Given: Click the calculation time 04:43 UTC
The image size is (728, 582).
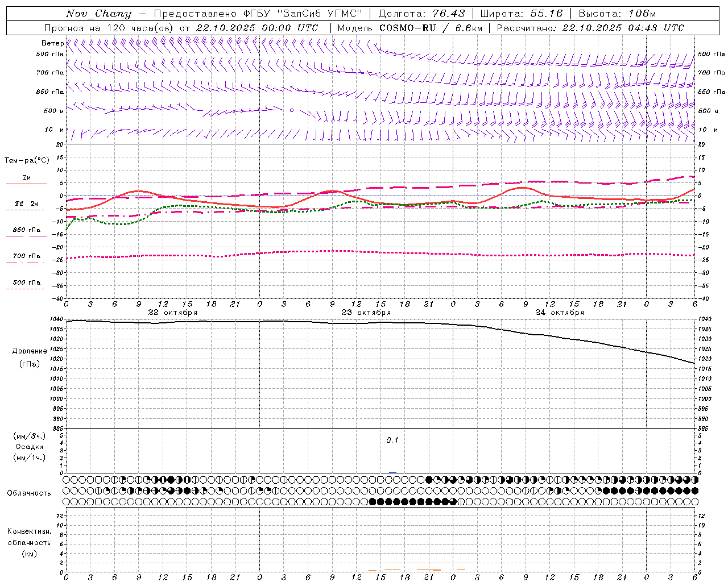Looking at the screenshot, I should (656, 28).
